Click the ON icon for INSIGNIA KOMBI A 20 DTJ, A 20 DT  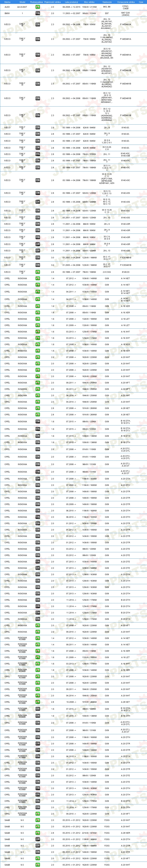pos(38,730)
